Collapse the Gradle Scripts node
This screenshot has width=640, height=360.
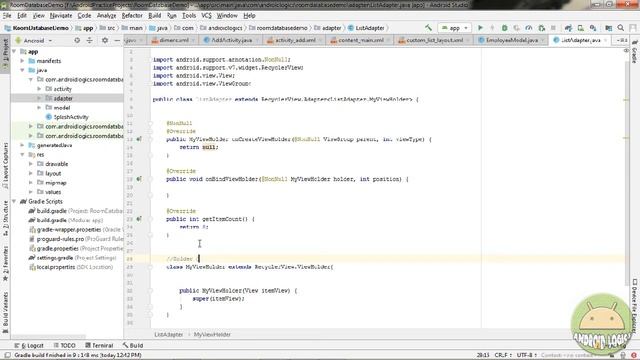coord(15,201)
